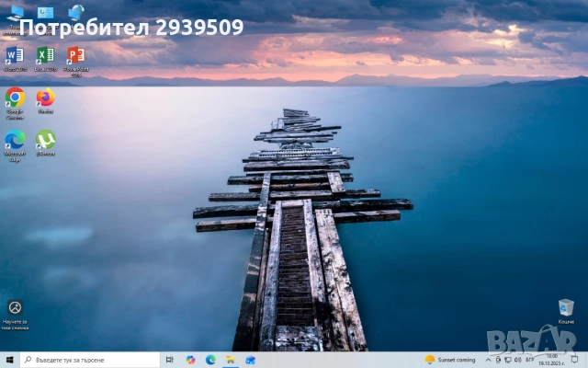
Task: Select the Firefox shortcut
Action: (45, 100)
